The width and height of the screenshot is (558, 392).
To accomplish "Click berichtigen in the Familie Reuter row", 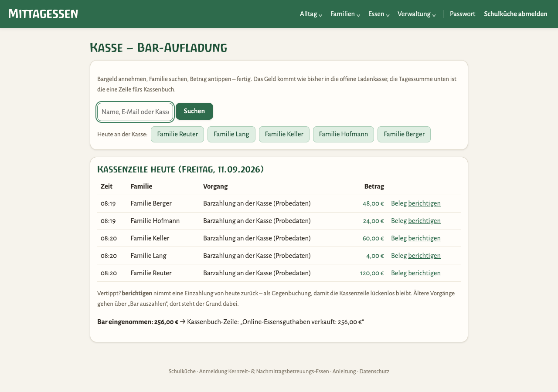I will (x=425, y=273).
